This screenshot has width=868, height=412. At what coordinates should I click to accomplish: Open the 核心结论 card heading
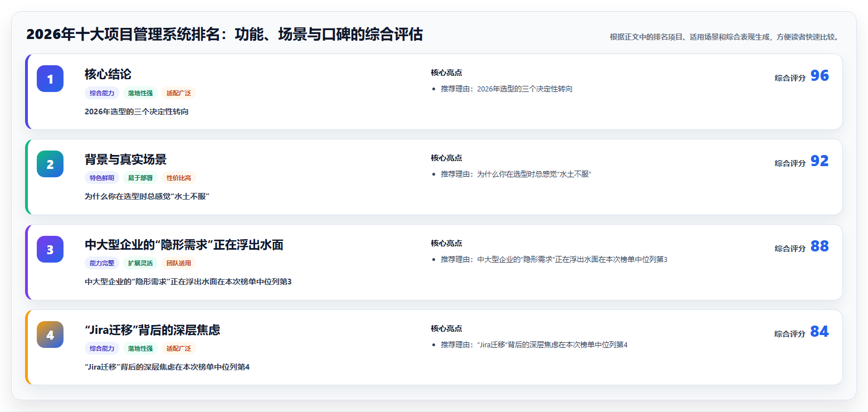(108, 74)
